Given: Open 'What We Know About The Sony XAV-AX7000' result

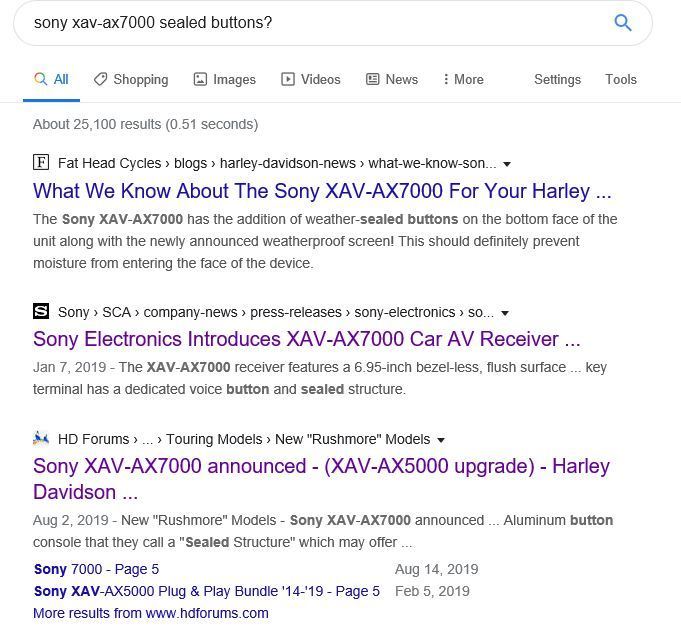Looking at the screenshot, I should point(322,191).
